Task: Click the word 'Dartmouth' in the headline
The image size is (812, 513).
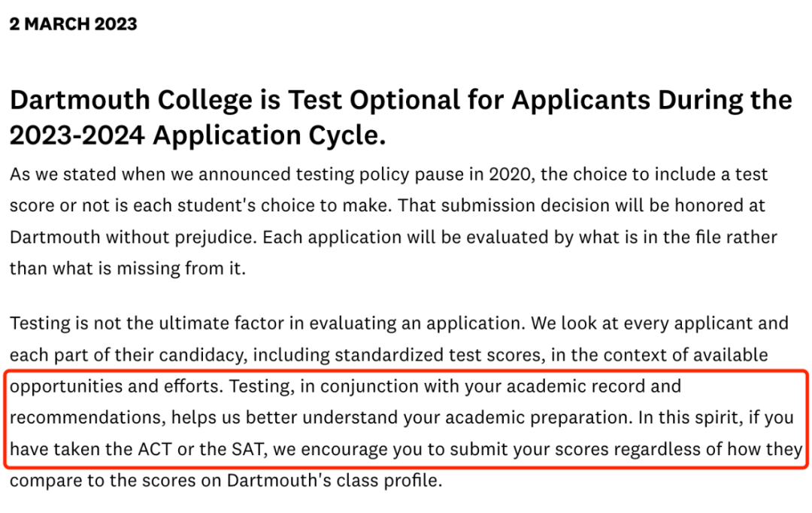Action: [x=80, y=100]
